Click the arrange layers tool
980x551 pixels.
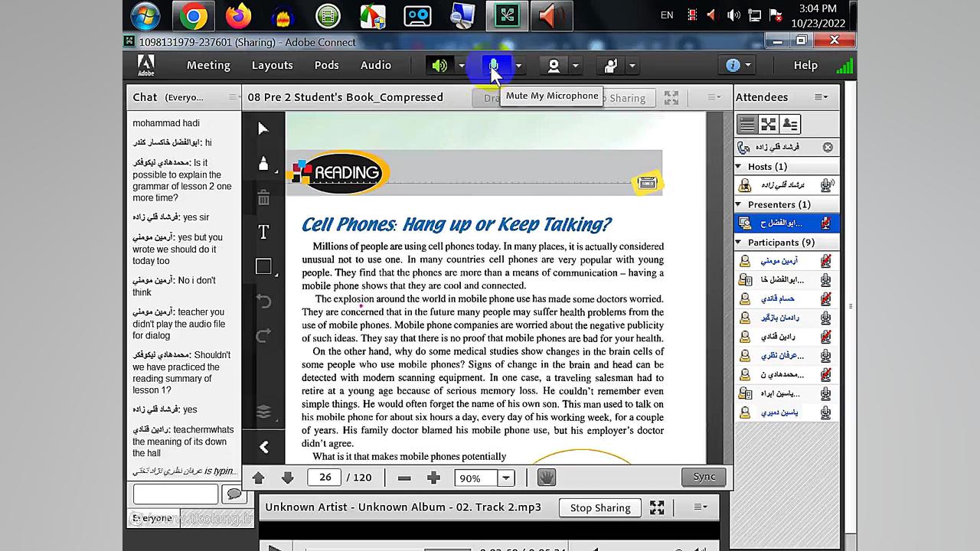coord(263,412)
